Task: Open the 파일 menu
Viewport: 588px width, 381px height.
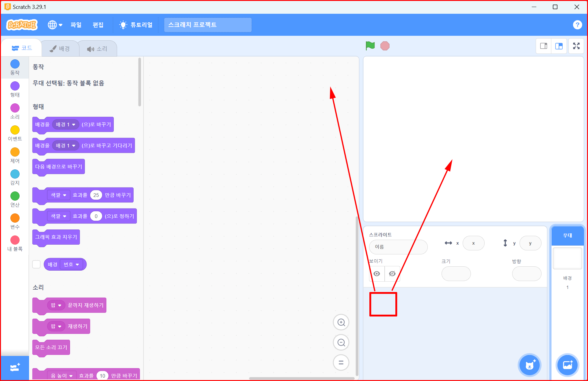Action: (x=76, y=25)
